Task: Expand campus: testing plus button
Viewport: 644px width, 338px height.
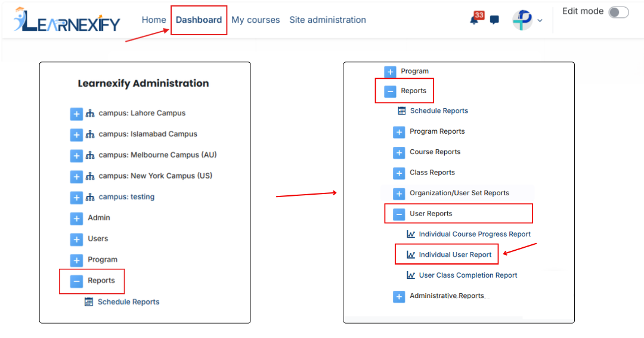Action: [76, 198]
